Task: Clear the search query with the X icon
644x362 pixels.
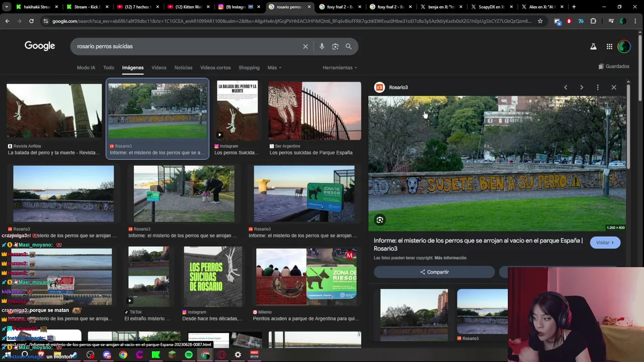Action: pyautogui.click(x=305, y=46)
